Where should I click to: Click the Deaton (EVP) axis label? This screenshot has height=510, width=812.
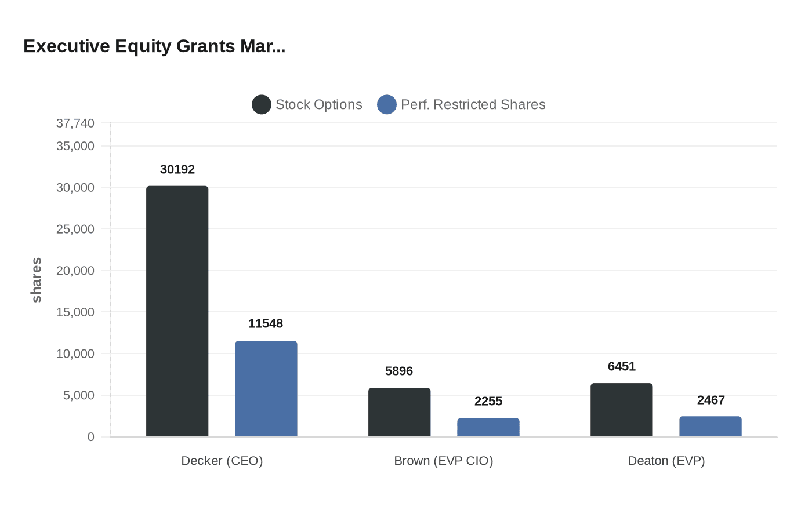coord(666,461)
